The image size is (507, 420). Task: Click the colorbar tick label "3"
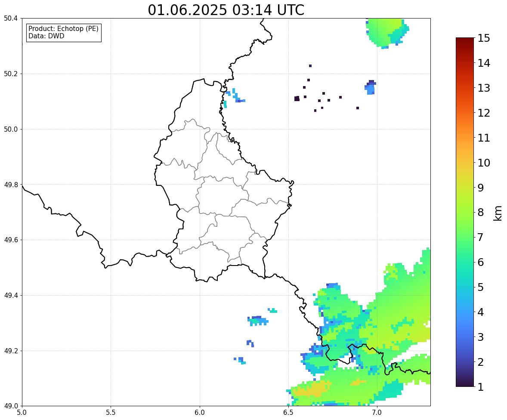(481, 337)
